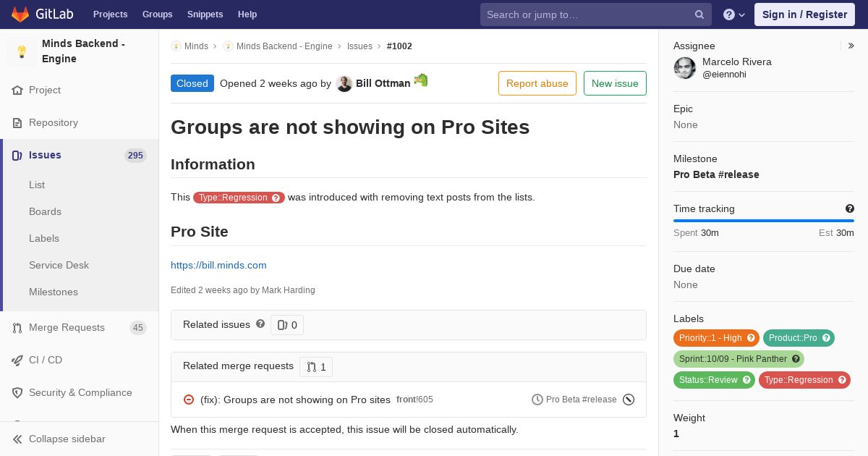Open merge request Groups not showing fix
868x456 pixels.
click(295, 400)
